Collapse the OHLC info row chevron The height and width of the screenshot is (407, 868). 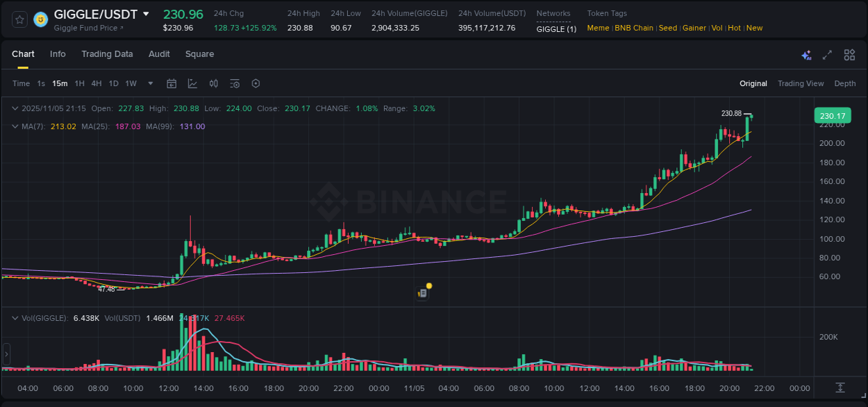tap(15, 108)
